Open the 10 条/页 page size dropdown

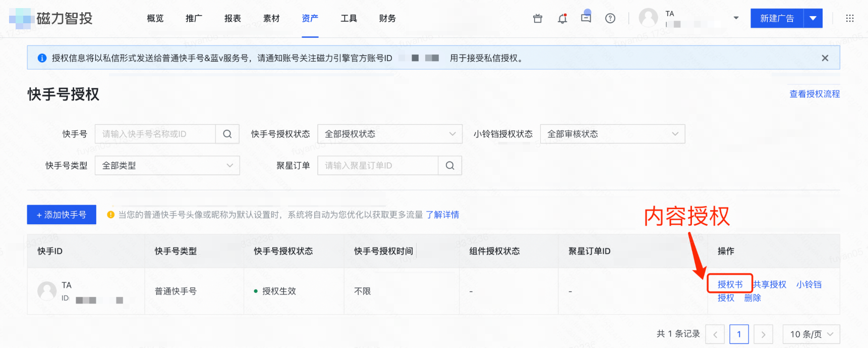click(811, 334)
